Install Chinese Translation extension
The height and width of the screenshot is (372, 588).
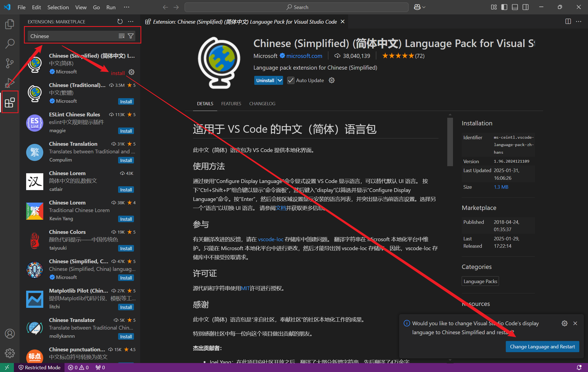pyautogui.click(x=126, y=160)
